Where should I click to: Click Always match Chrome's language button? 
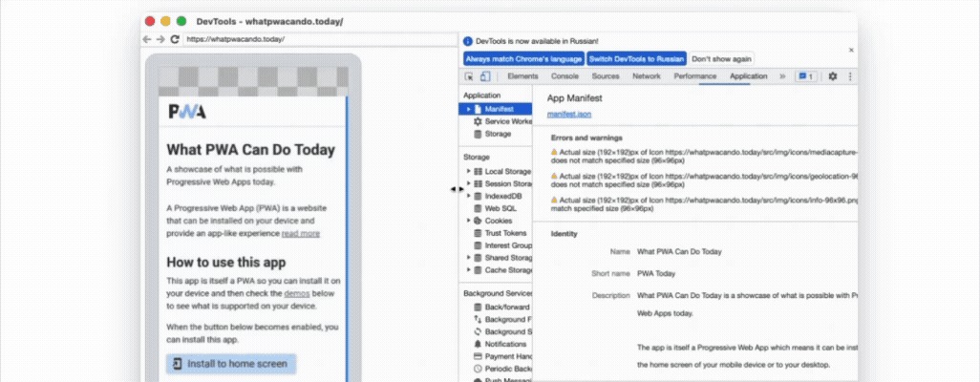tap(524, 59)
